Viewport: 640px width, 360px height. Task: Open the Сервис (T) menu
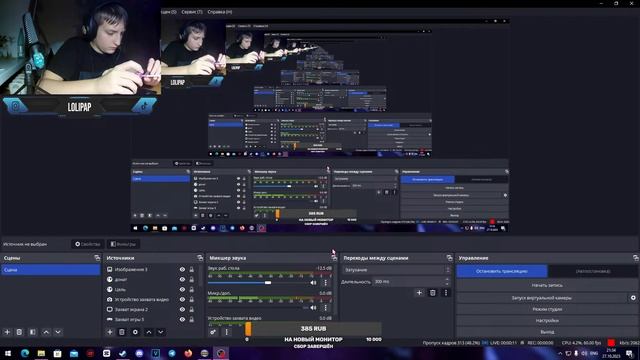[x=192, y=12]
